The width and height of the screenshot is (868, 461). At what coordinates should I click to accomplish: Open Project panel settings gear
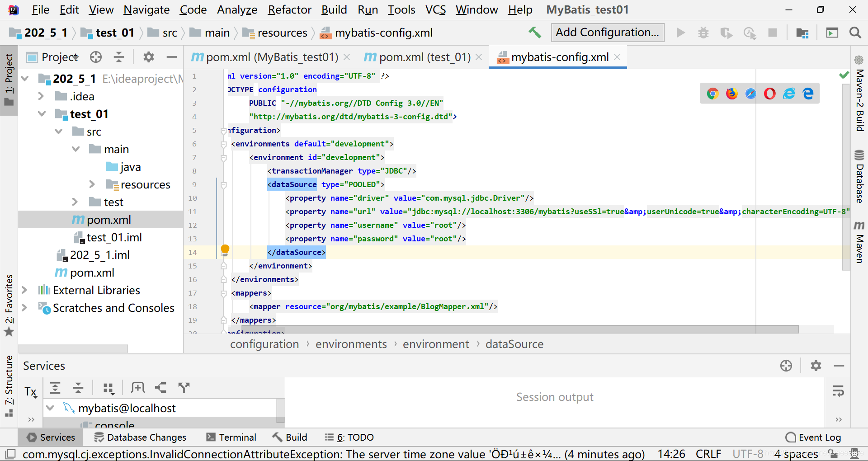point(148,57)
